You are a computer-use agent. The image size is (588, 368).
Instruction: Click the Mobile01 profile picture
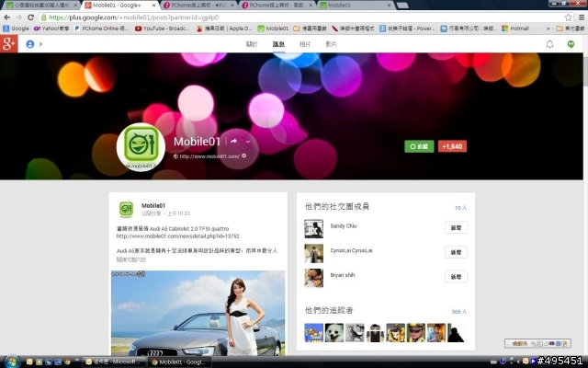(141, 147)
